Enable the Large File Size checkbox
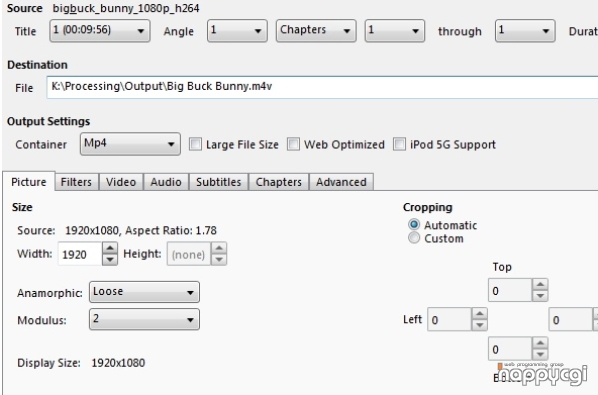The height and width of the screenshot is (395, 598). click(x=195, y=145)
